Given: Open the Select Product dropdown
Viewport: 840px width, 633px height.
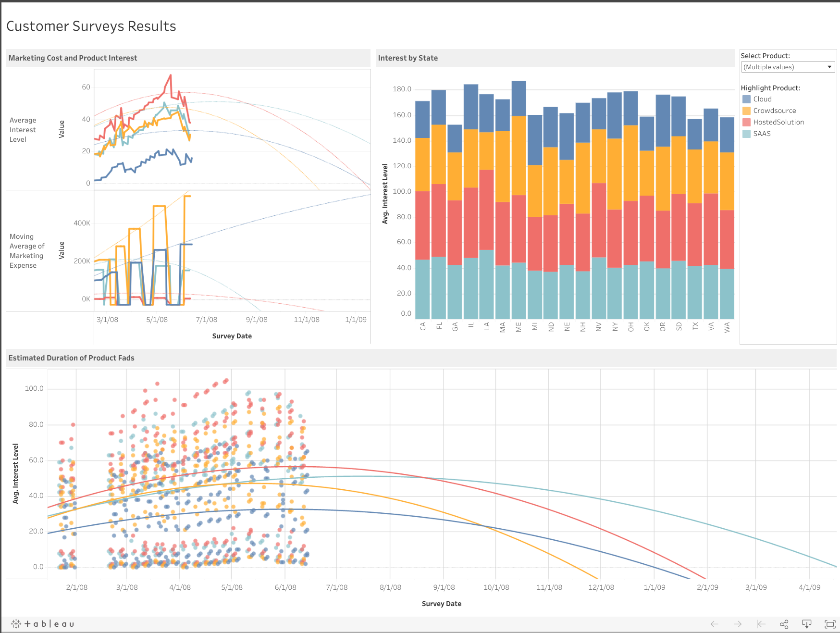Looking at the screenshot, I should (788, 67).
